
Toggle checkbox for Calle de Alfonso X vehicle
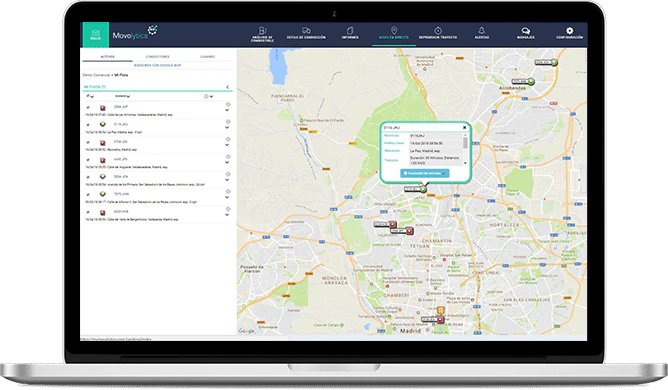pyautogui.click(x=88, y=194)
